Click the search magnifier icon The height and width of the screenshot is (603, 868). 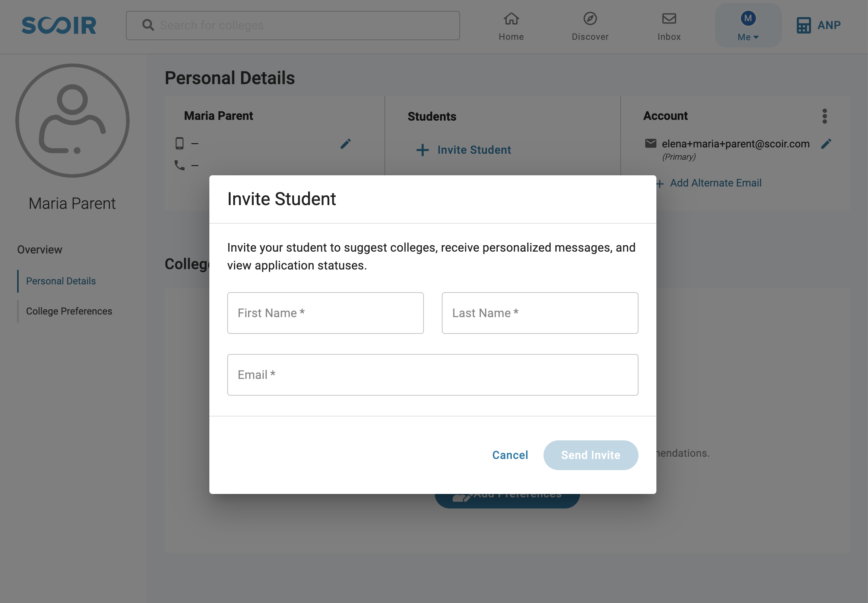tap(148, 25)
